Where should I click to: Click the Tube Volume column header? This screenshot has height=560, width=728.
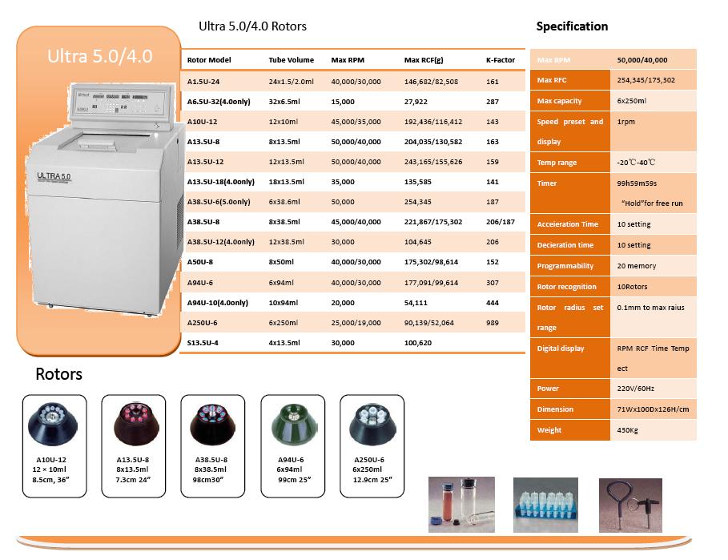tap(292, 61)
